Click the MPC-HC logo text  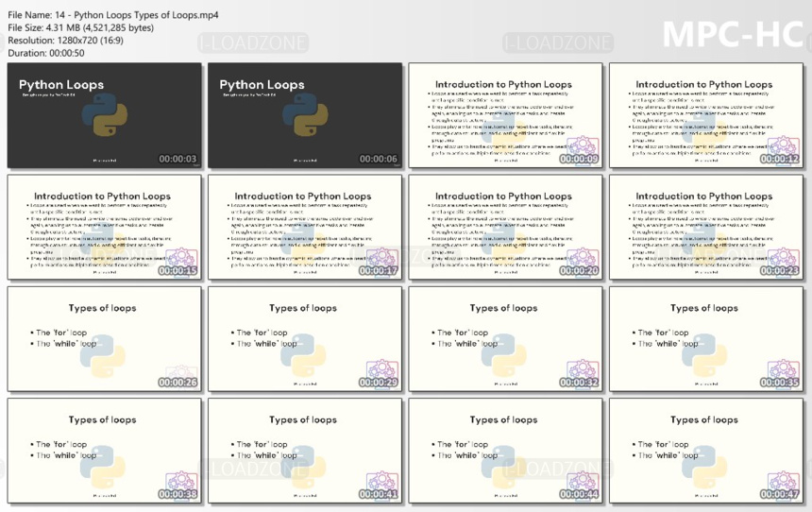pos(733,35)
